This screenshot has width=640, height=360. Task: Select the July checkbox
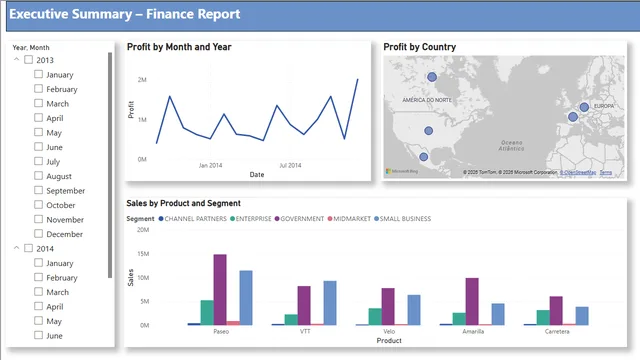coord(38,161)
